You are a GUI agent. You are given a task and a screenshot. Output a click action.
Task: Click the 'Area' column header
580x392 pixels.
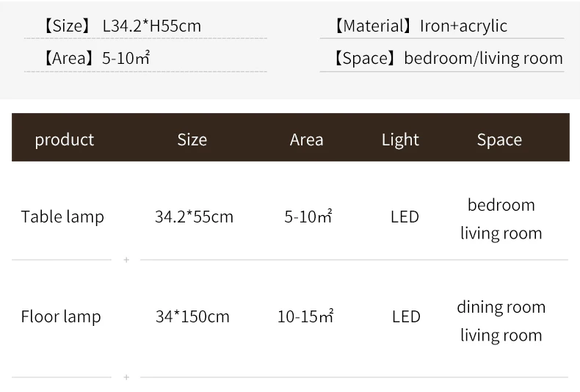click(307, 139)
